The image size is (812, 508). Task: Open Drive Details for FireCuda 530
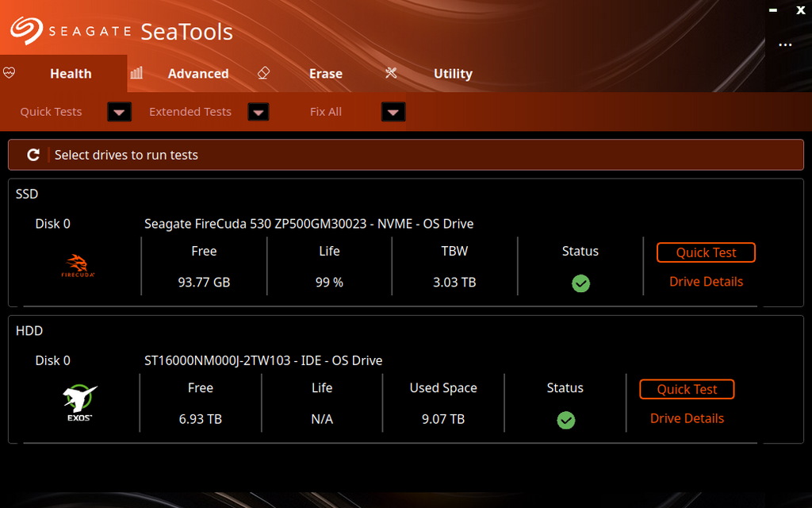pos(706,282)
